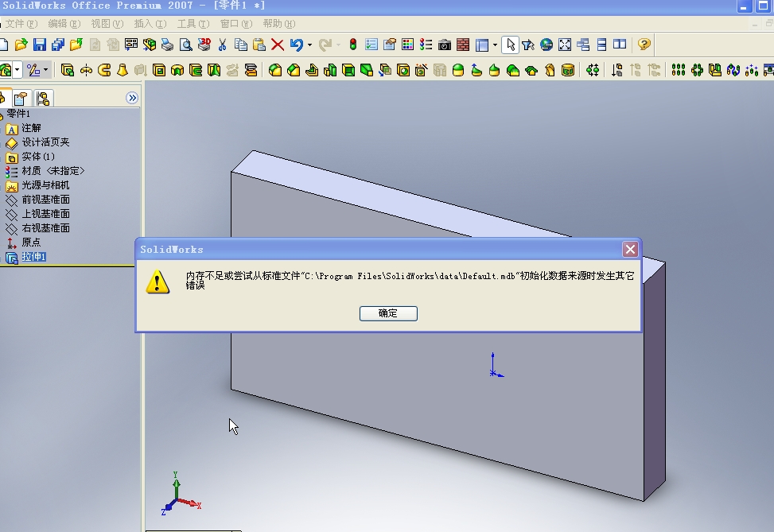Edit material with the colored list icon
This screenshot has width=774, height=532.
click(426, 45)
